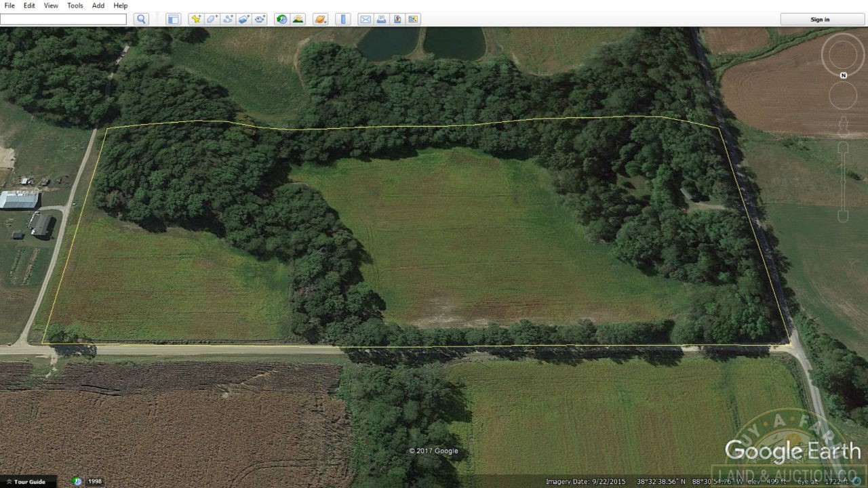Viewport: 868px width, 488px height.
Task: Click the search magnifier button
Action: 141,19
